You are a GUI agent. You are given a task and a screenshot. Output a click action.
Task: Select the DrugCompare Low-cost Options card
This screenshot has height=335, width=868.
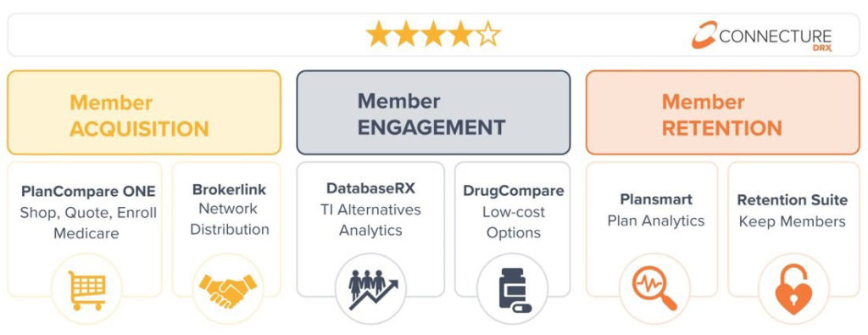(513, 229)
